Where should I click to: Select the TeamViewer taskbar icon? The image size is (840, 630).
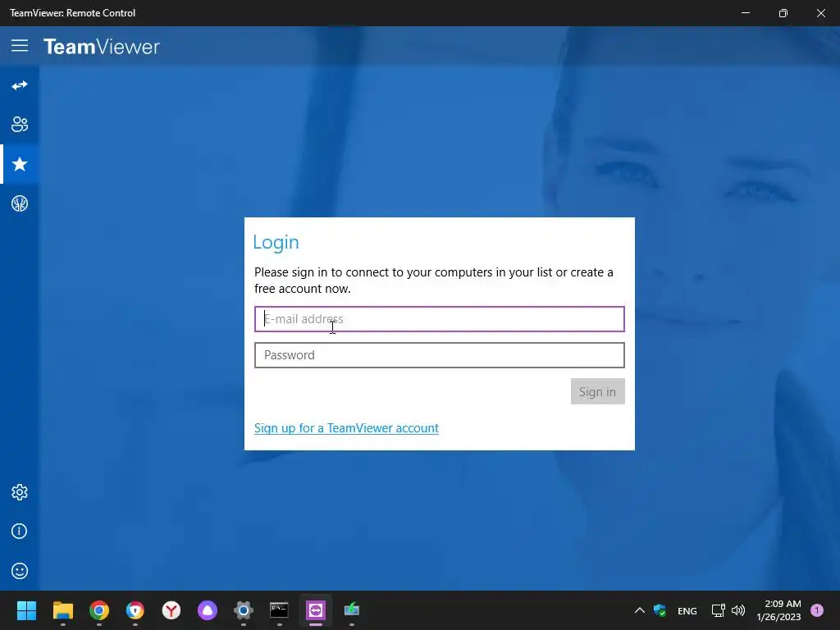[316, 610]
